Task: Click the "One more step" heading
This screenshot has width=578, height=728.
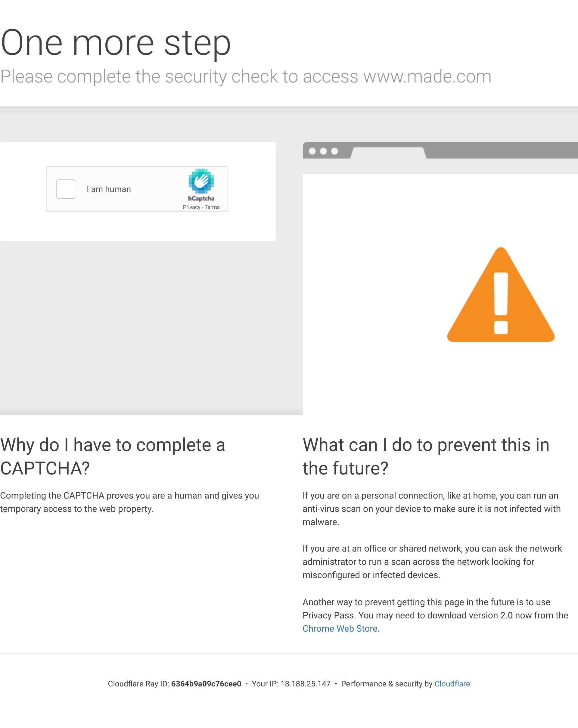Action: pos(116,43)
